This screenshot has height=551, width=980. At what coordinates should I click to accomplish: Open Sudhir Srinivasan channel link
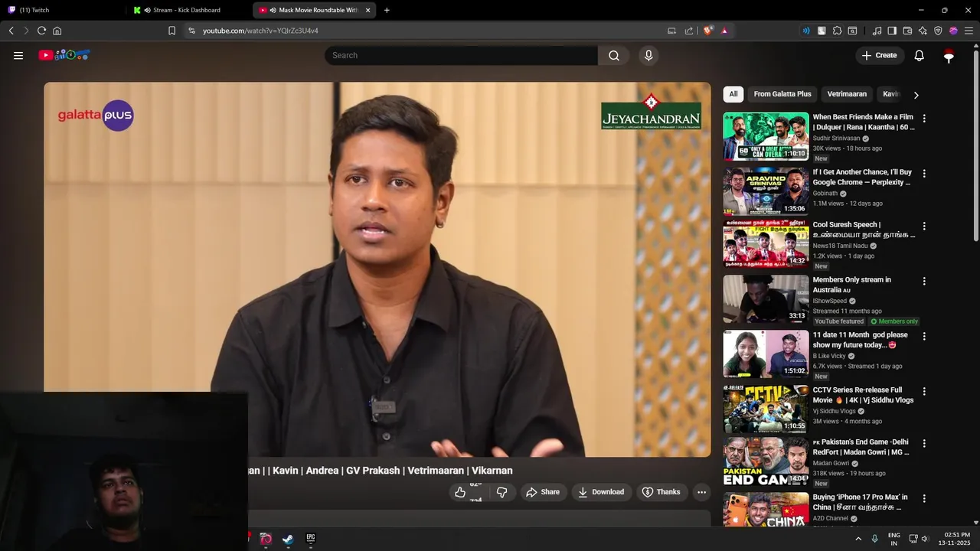tap(836, 139)
